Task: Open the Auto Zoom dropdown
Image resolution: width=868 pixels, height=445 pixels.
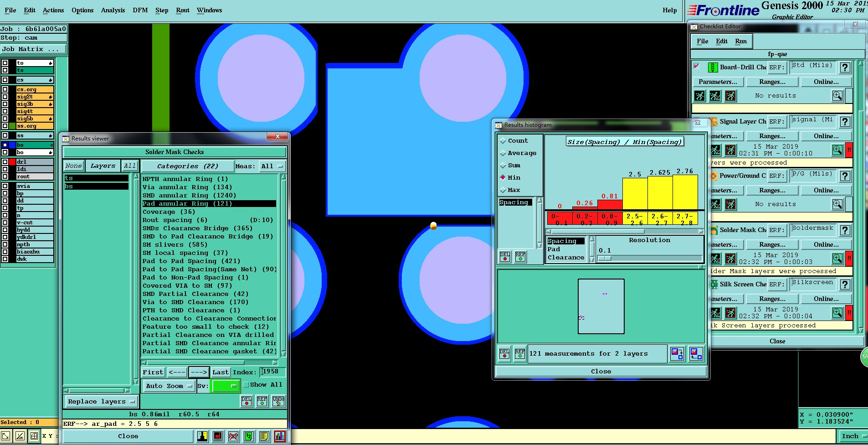Action: (x=169, y=386)
